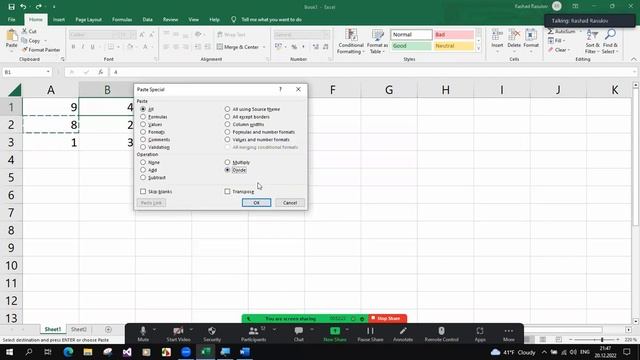Image resolution: width=640 pixels, height=360 pixels.
Task: Click the help question mark in Paste Special
Action: 280,89
